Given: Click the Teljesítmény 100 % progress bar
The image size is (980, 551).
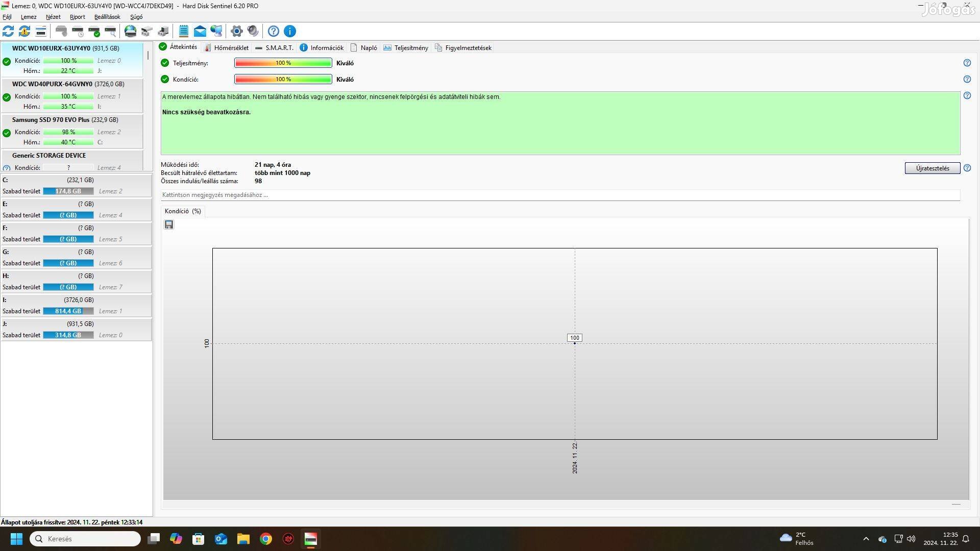Looking at the screenshot, I should pos(283,63).
